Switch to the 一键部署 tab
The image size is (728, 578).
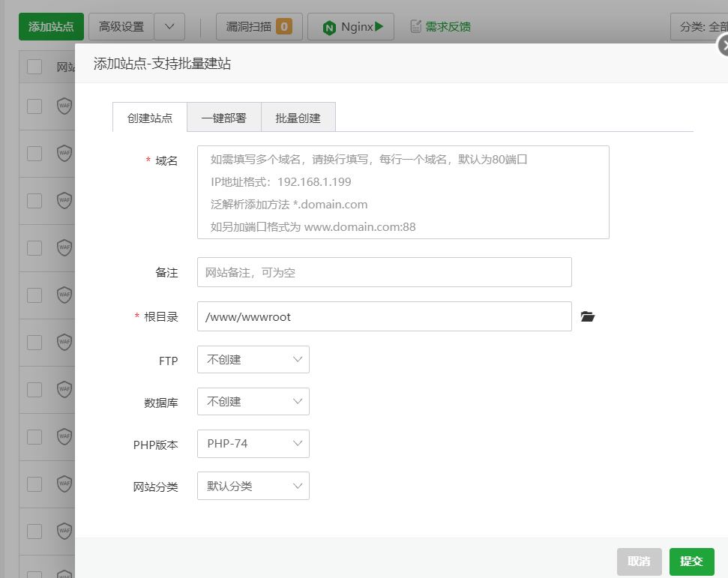click(223, 118)
